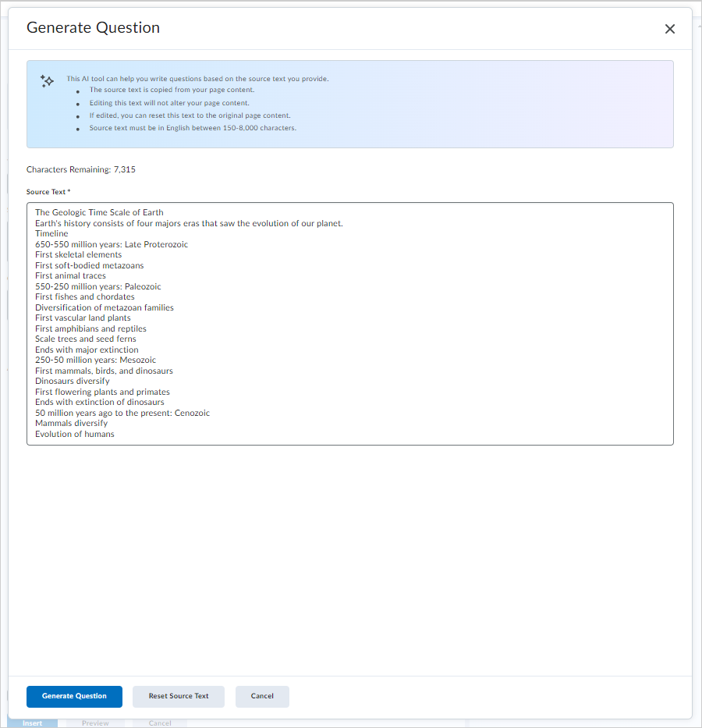The height and width of the screenshot is (728, 702).
Task: Click the line starting 'Earth's history consists'
Action: 190,223
